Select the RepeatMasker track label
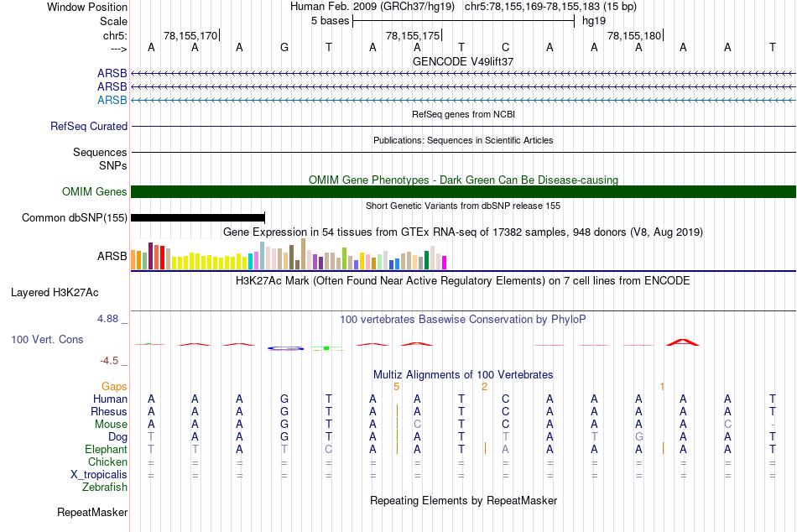 point(92,512)
